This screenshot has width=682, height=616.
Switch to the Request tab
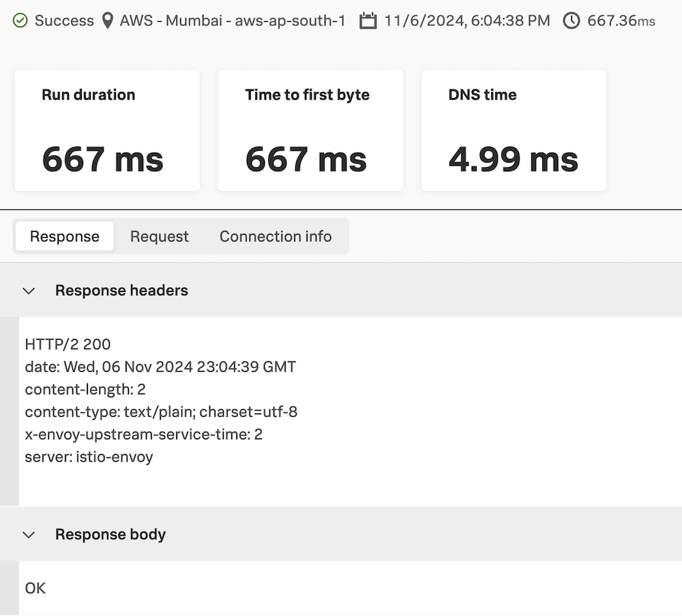click(159, 236)
